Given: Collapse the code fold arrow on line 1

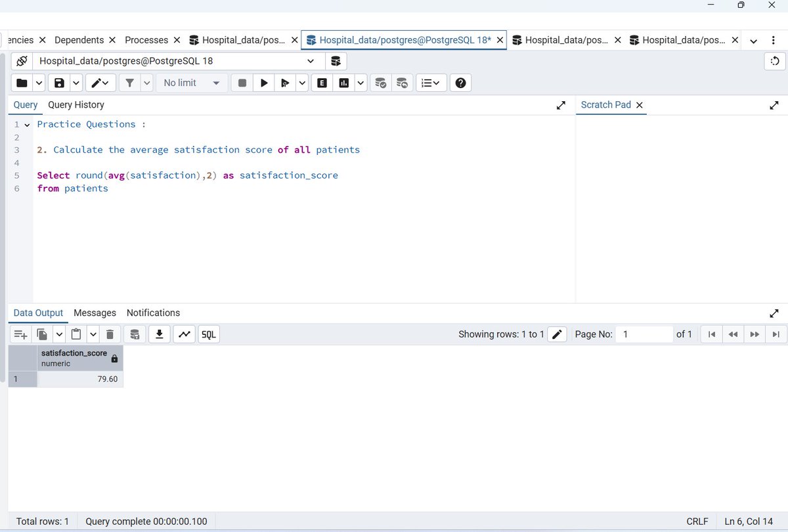Looking at the screenshot, I should click(27, 125).
